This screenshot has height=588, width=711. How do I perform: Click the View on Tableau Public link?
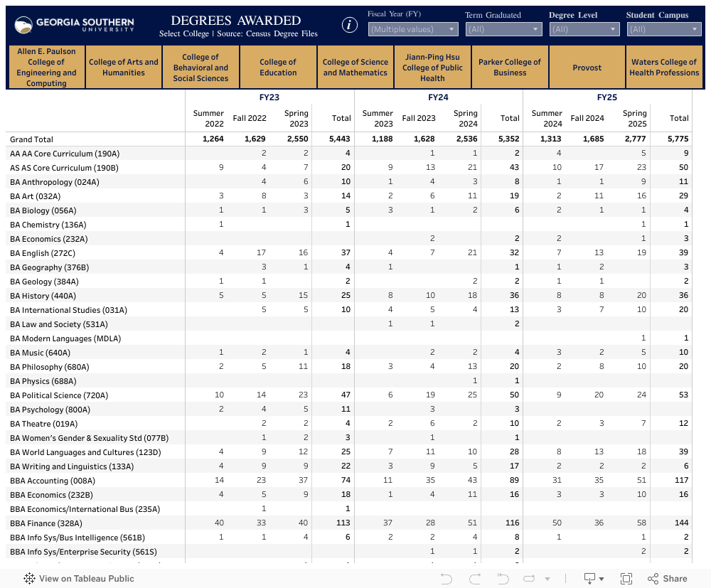click(79, 578)
